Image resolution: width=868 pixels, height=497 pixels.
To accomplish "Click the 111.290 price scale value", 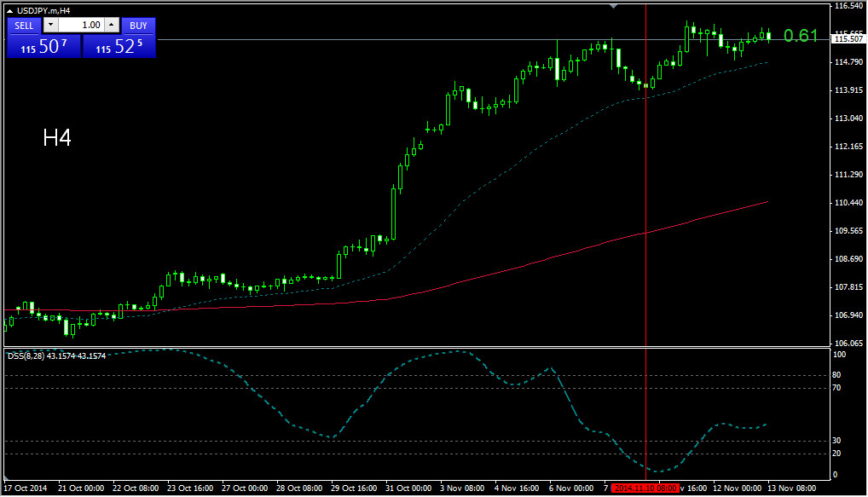I will (849, 175).
